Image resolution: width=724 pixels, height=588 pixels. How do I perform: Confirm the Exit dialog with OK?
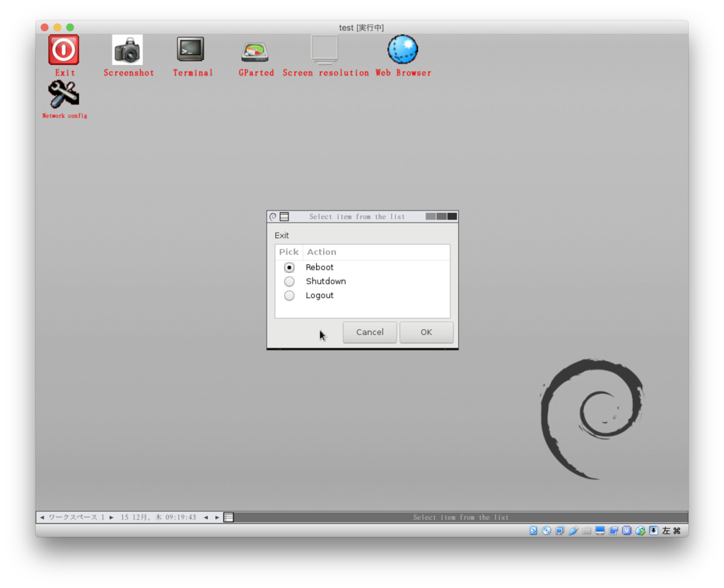coord(426,332)
